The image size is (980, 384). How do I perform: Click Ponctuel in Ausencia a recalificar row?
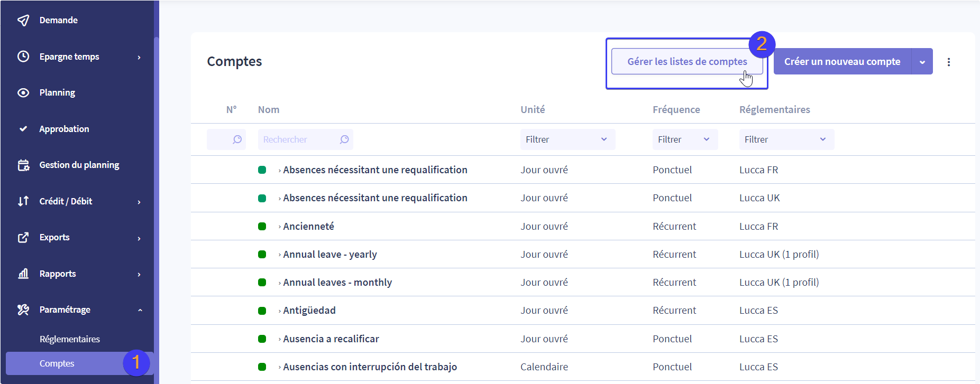pos(672,339)
